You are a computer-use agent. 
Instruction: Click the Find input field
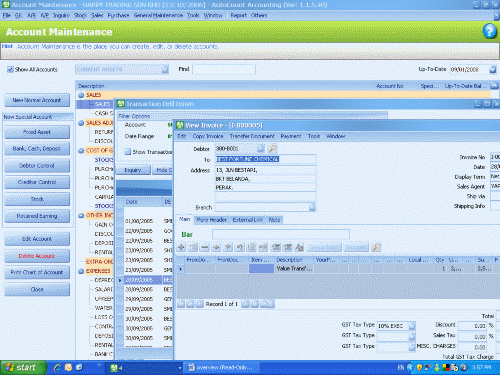224,69
